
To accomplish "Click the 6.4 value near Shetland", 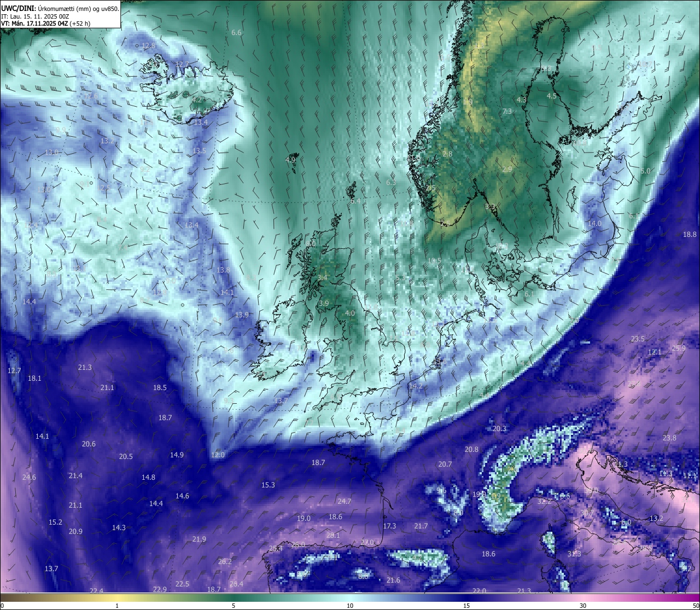I will tap(355, 201).
